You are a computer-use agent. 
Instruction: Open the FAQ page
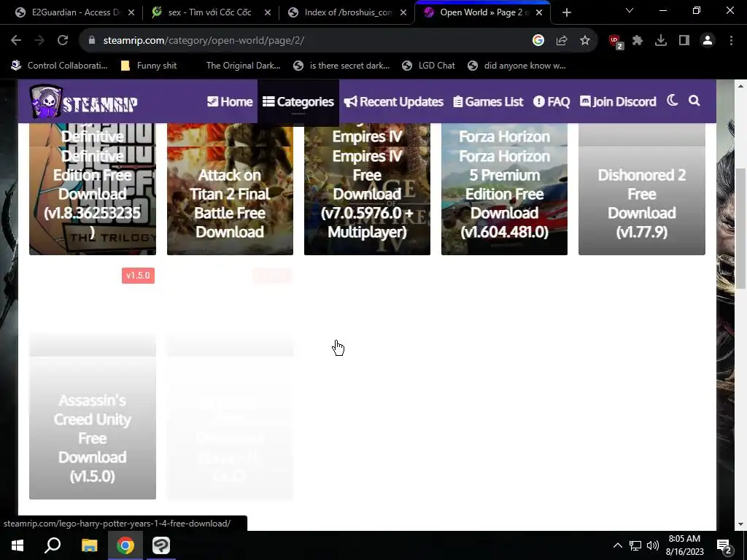(x=551, y=101)
